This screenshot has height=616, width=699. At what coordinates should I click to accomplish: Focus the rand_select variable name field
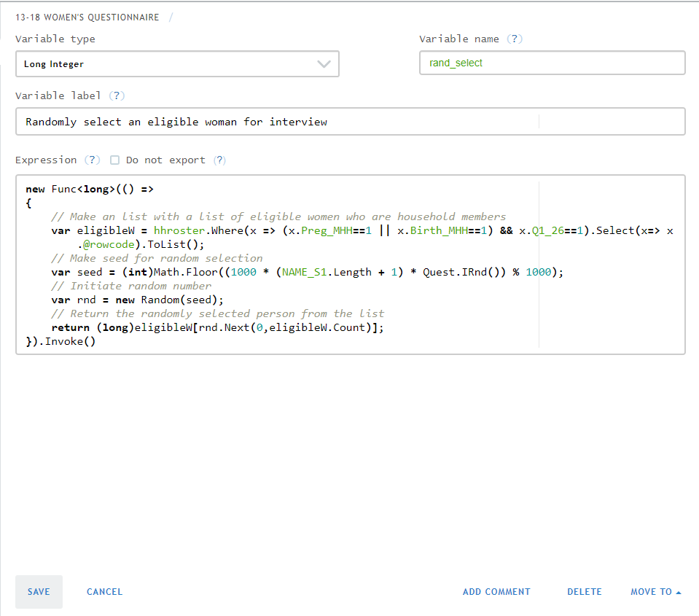coord(552,63)
